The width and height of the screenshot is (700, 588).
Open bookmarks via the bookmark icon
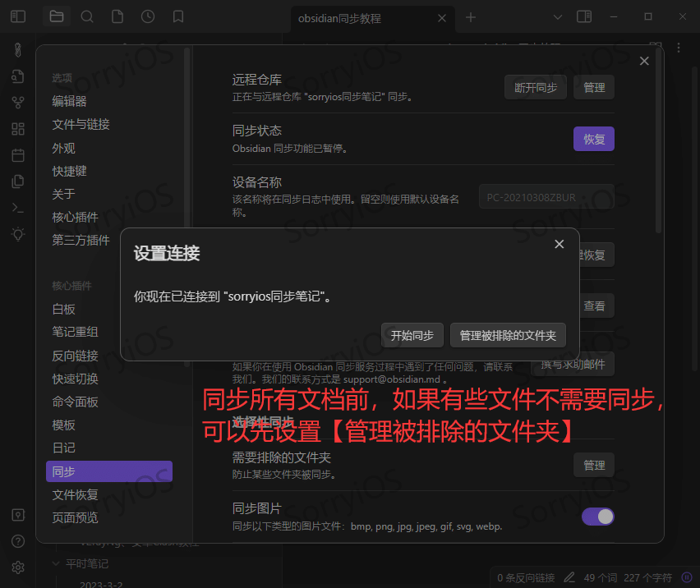coord(177,16)
